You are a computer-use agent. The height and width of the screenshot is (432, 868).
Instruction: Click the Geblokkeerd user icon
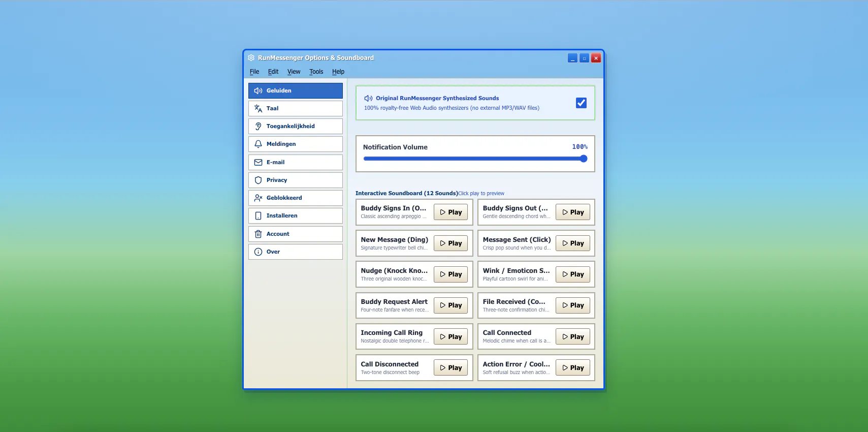tap(258, 198)
